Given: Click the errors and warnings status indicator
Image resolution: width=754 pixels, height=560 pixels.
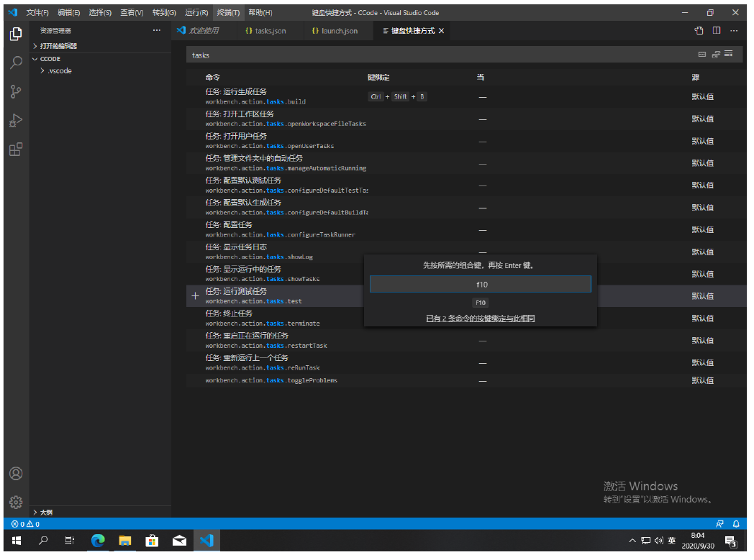Looking at the screenshot, I should coord(25,524).
